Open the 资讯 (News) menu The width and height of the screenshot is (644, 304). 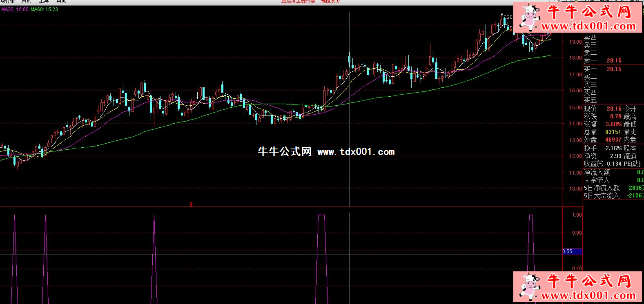[26, 2]
